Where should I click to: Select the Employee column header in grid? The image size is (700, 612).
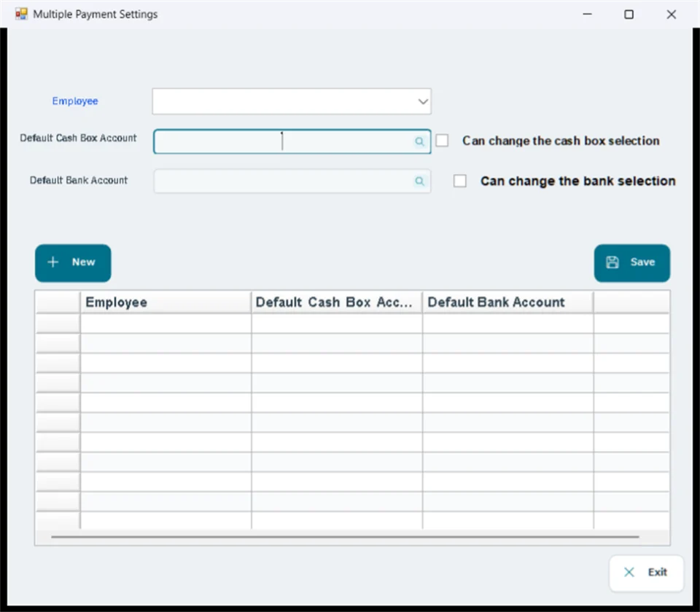point(166,302)
